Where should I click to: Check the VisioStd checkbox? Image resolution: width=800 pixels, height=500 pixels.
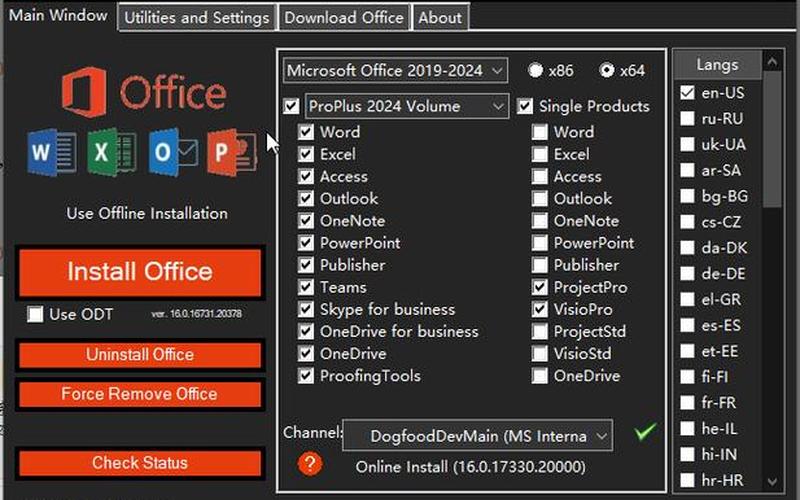point(540,354)
